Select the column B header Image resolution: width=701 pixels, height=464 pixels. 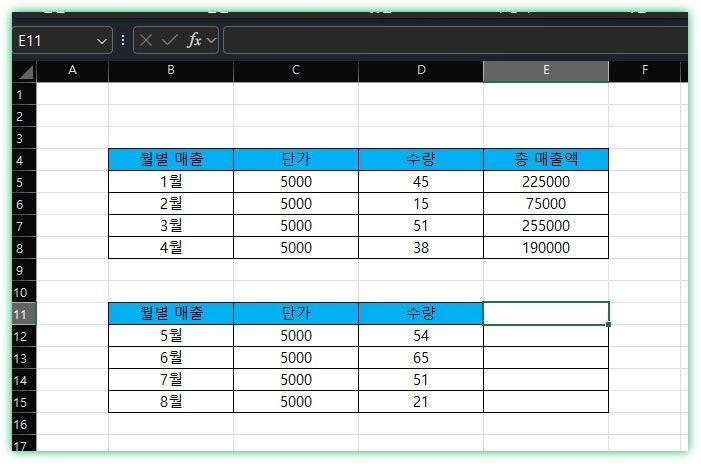tap(171, 71)
